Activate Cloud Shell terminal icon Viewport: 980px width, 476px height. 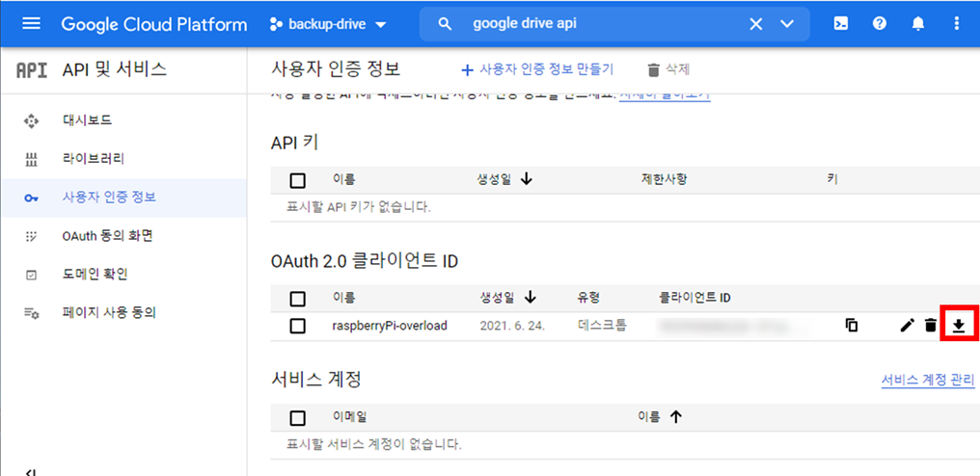click(841, 24)
